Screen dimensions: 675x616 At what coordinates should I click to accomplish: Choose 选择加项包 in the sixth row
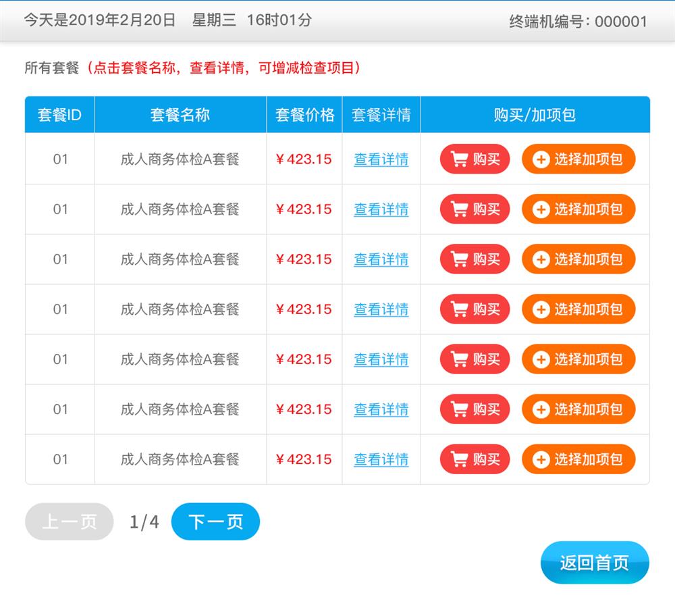(578, 409)
